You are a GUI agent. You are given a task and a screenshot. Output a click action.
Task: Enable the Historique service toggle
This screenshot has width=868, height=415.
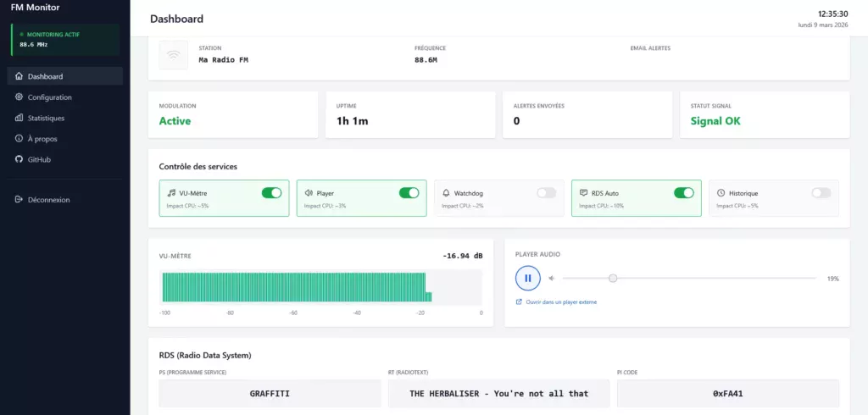pos(821,193)
